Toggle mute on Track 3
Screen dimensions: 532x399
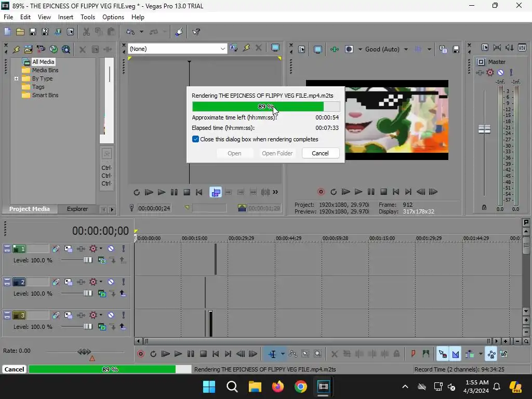click(111, 315)
